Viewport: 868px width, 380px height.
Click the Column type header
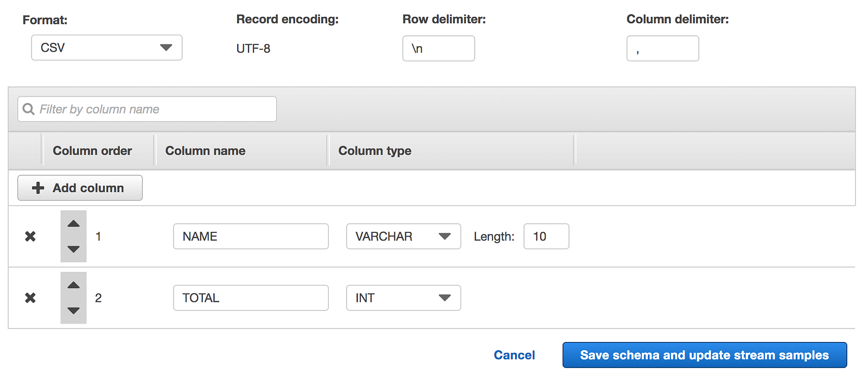point(375,151)
